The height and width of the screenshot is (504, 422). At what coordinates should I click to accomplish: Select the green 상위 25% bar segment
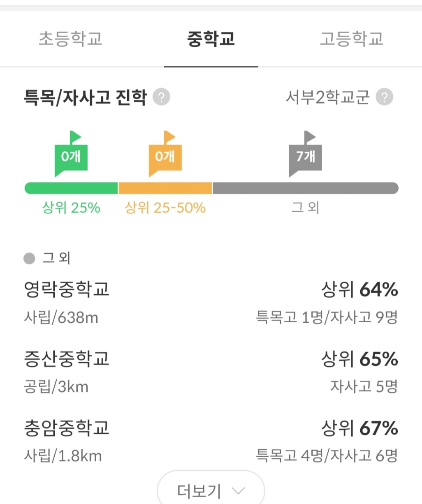tap(71, 188)
